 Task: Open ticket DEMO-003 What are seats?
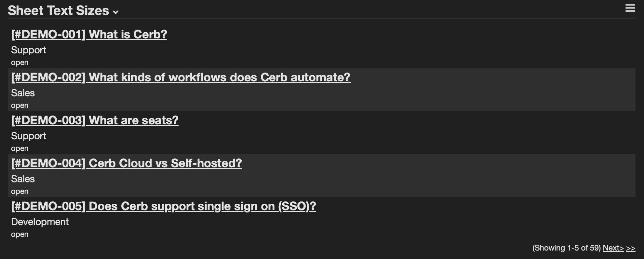click(95, 120)
